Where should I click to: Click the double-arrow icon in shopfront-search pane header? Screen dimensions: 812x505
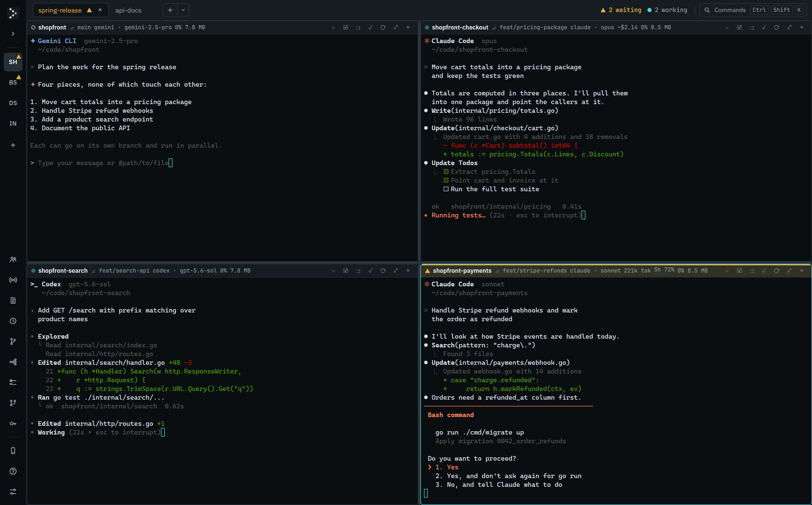358,270
